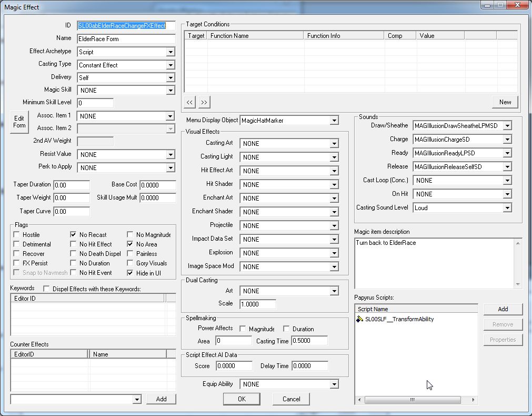Open the Casting Sound Level dropdown
This screenshot has width=532, height=416.
pos(507,208)
